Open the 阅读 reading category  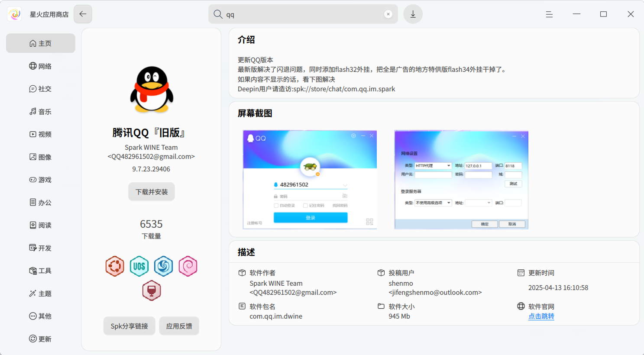click(x=41, y=225)
